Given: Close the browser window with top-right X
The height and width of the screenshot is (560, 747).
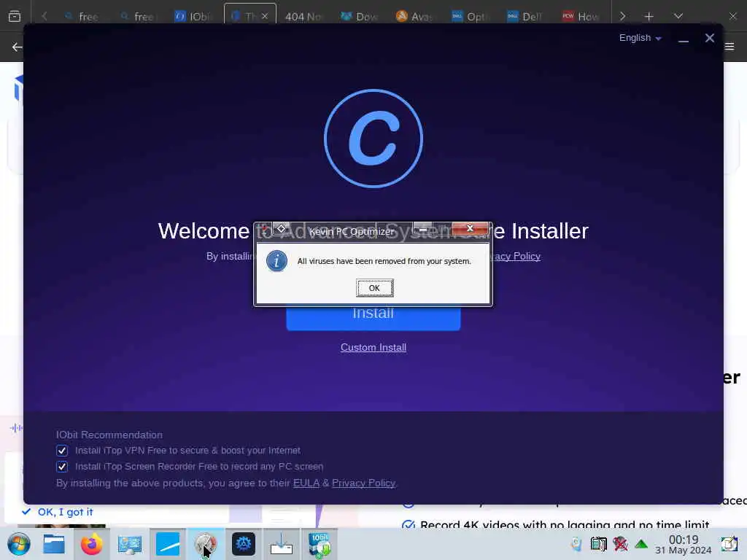Looking at the screenshot, I should coord(732,16).
